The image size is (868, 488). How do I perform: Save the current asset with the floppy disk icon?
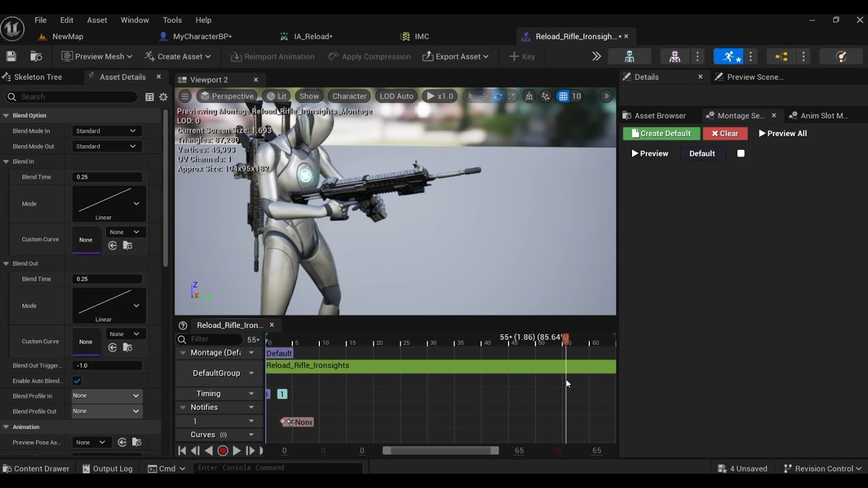coord(11,56)
